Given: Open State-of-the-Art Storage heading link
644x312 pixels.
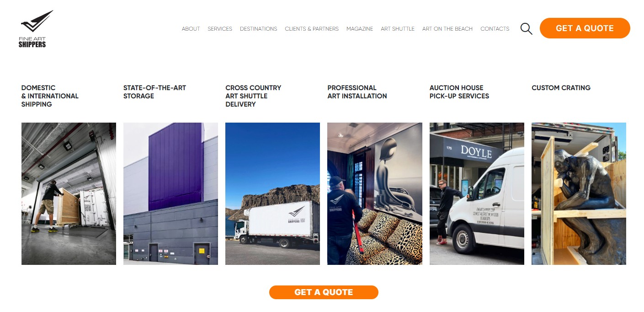Looking at the screenshot, I should click(154, 92).
